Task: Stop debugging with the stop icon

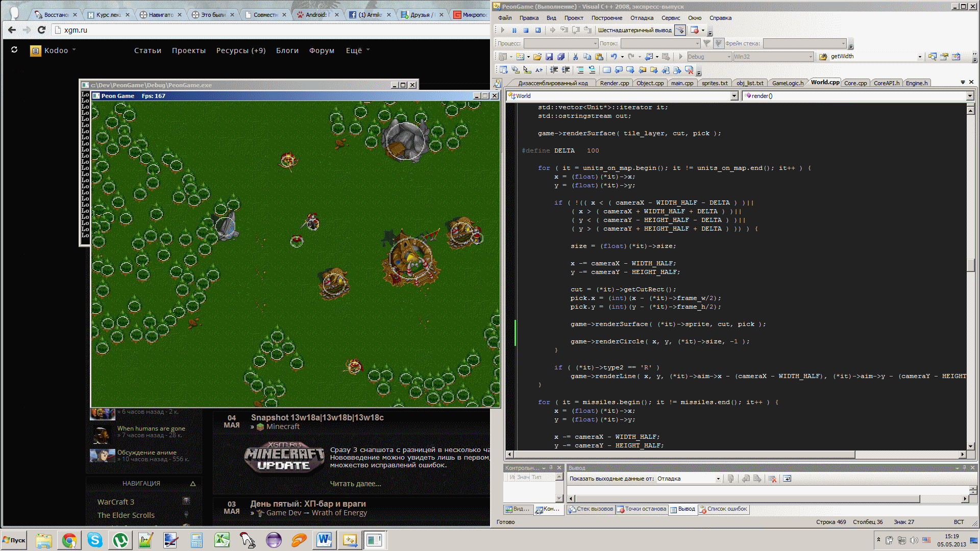Action: (526, 30)
